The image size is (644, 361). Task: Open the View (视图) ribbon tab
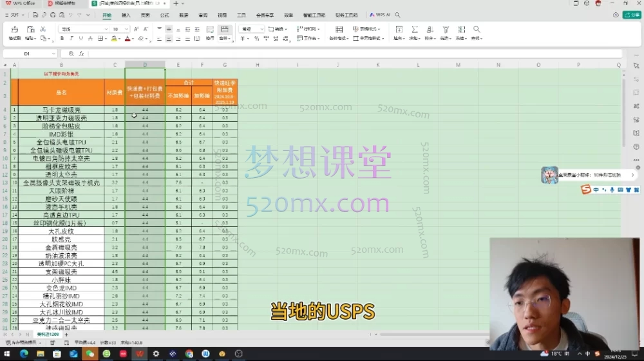(x=222, y=15)
